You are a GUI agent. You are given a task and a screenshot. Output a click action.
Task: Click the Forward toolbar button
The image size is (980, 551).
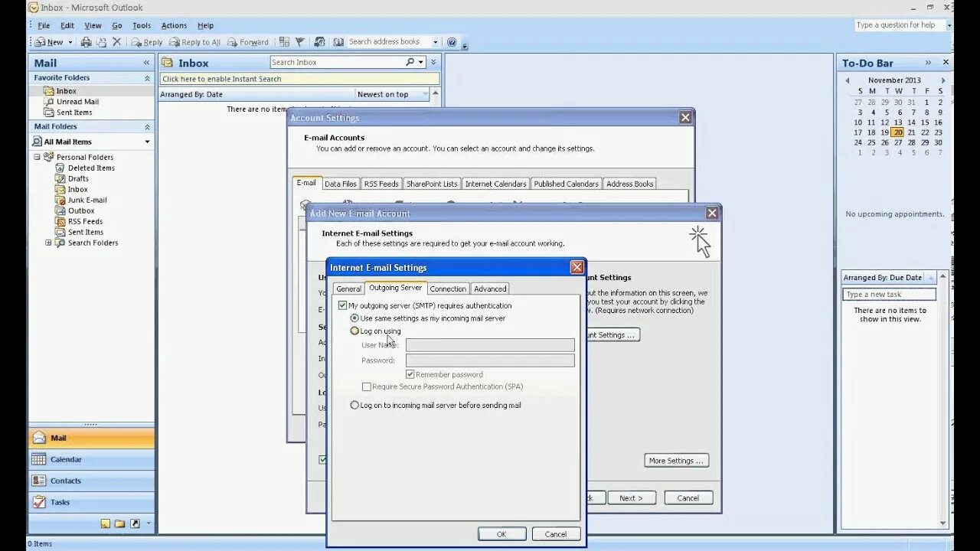(248, 42)
